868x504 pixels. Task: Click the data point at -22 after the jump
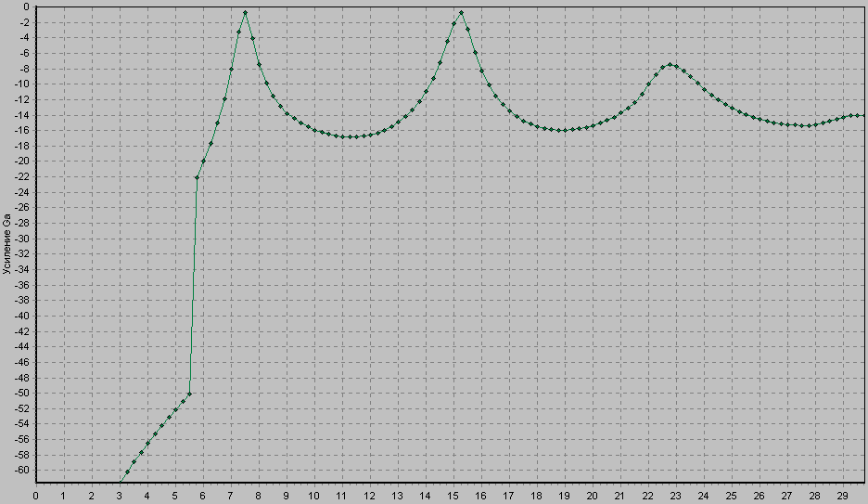coord(197,177)
